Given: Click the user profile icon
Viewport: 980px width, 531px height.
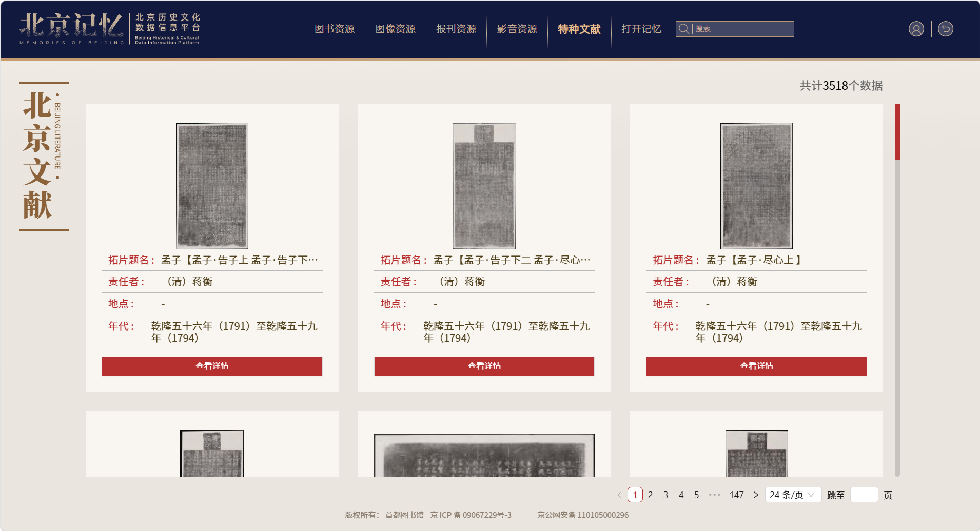Looking at the screenshot, I should 916,29.
